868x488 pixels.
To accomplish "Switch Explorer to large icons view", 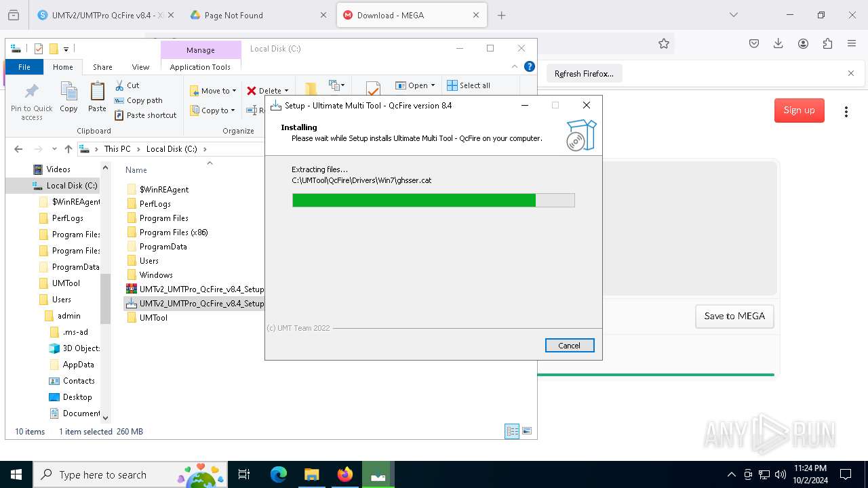I will [x=527, y=431].
